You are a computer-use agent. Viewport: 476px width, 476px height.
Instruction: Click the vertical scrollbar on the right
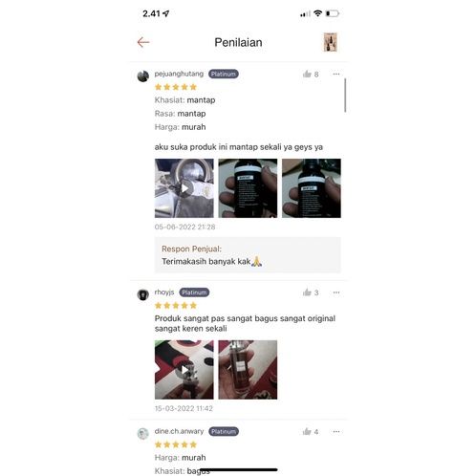[345, 96]
